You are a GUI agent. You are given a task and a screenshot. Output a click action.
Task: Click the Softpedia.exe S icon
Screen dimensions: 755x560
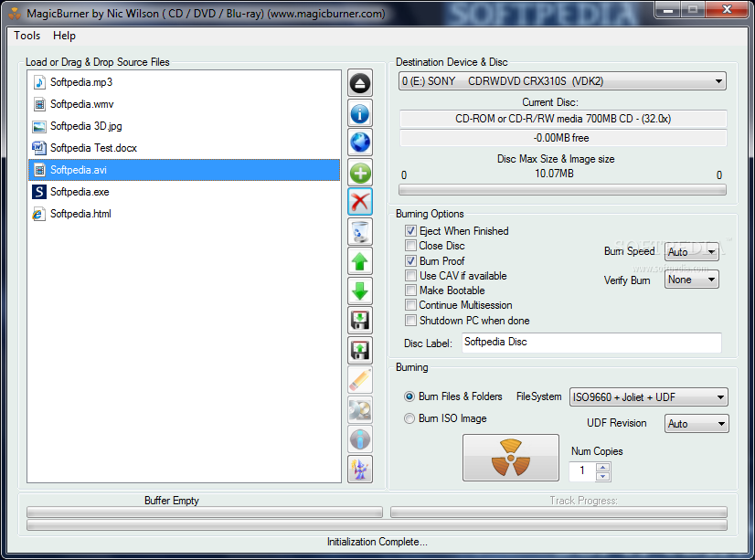point(39,192)
